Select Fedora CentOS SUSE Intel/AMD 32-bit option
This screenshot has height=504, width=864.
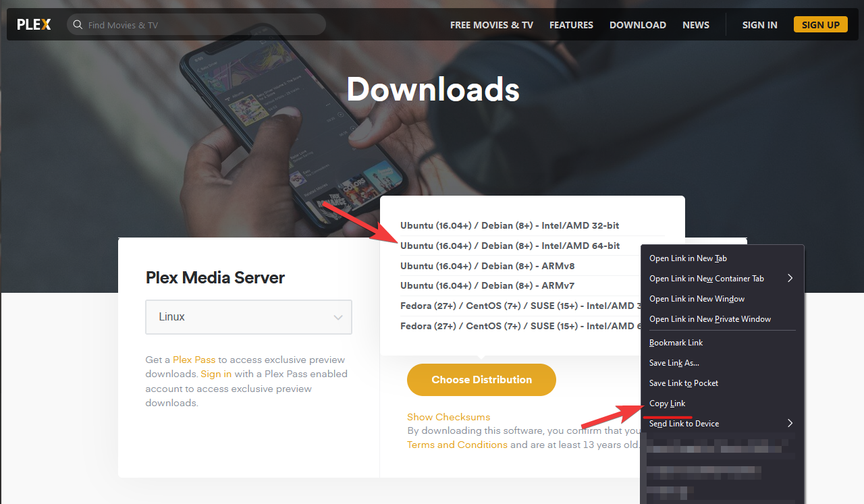point(520,306)
